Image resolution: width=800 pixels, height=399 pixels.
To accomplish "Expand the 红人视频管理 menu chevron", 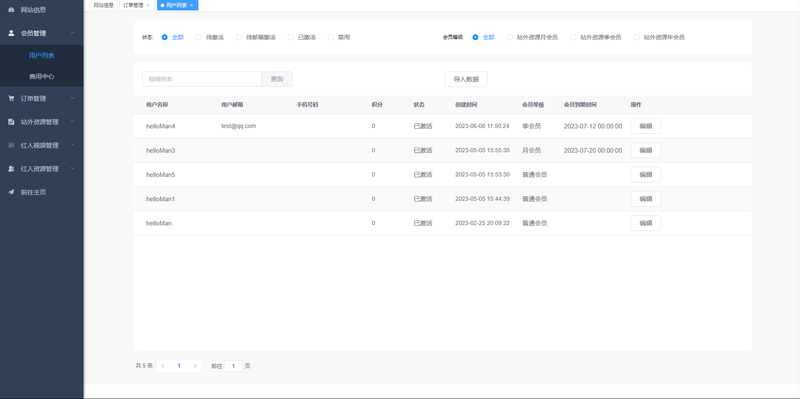I will [73, 145].
